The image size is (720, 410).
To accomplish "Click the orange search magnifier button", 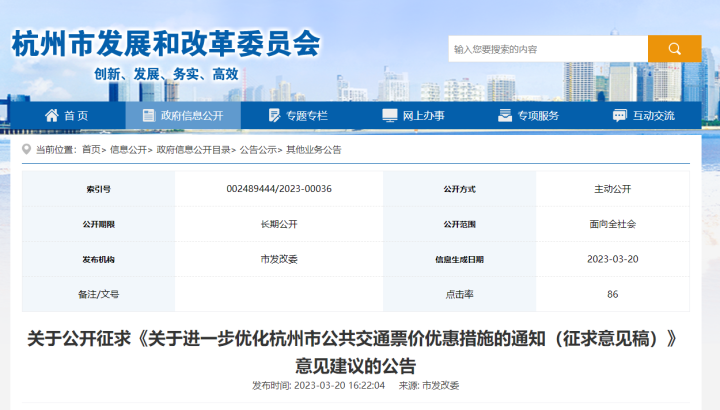I will (675, 49).
